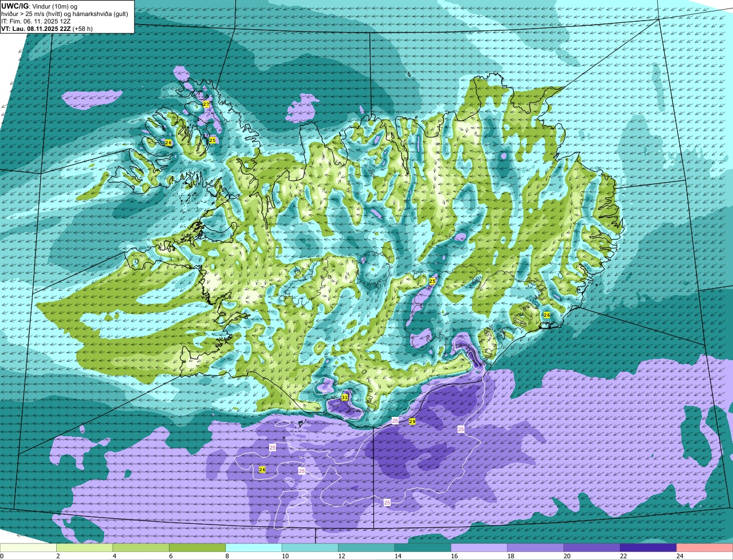Select the pale cyan 8–10 legend swatch
This screenshot has height=560, width=733.
(x=254, y=547)
